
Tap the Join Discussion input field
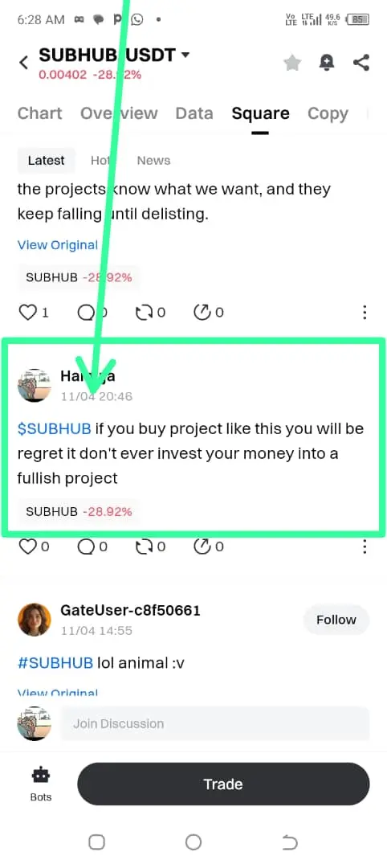coord(214,723)
